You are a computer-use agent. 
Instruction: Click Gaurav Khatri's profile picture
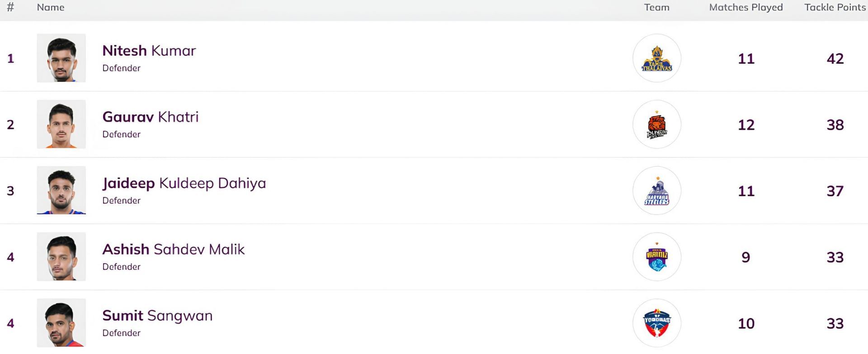point(61,124)
